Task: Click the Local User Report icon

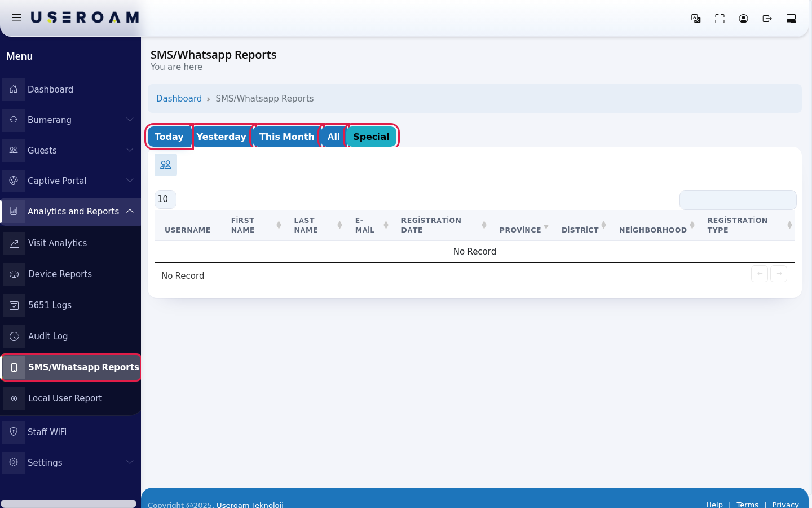Action: [14, 398]
